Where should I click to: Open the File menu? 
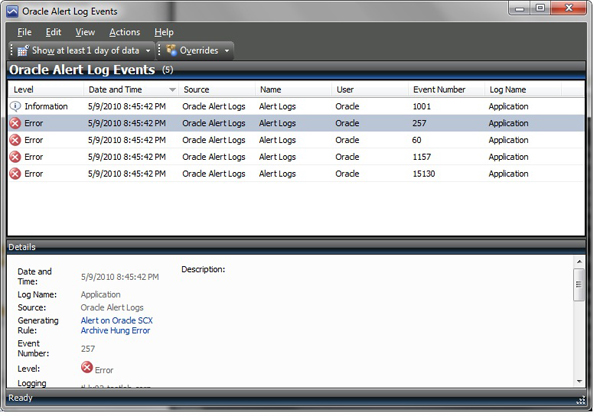[24, 32]
